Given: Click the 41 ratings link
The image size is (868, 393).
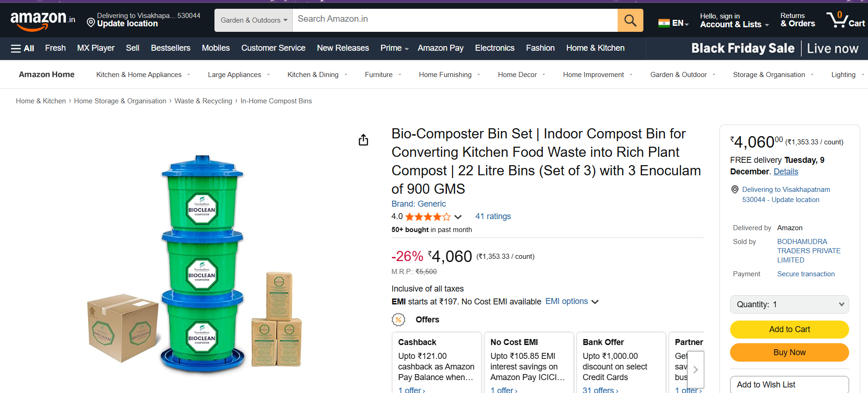Looking at the screenshot, I should (493, 216).
